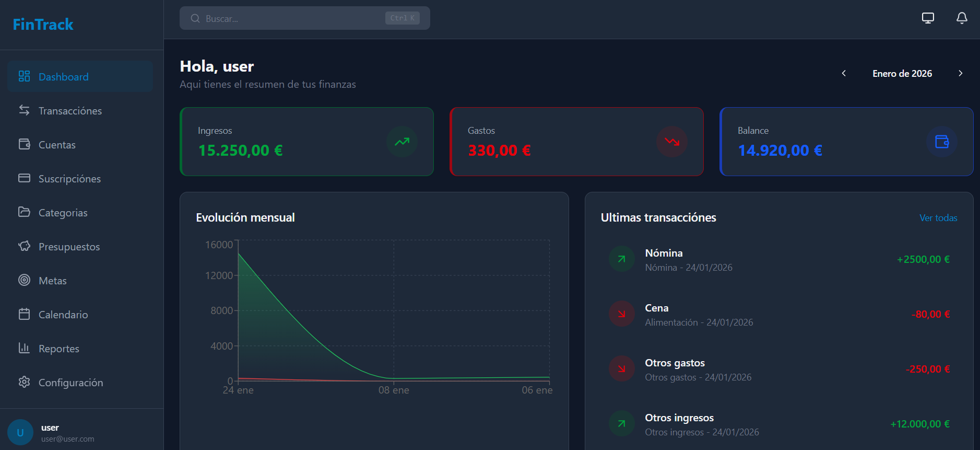Click the Ingresos trending-up icon
Screen dimensions: 980x450
(402, 142)
